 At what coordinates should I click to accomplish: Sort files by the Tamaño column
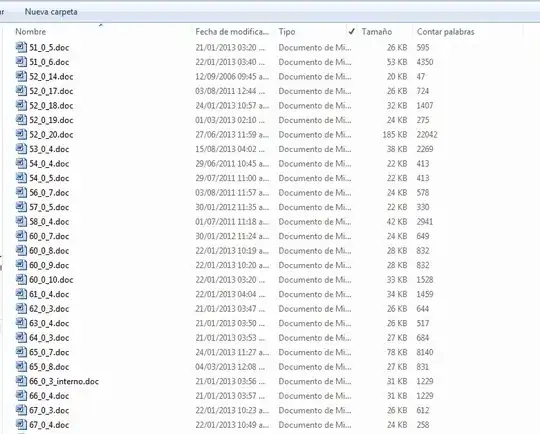tap(377, 32)
